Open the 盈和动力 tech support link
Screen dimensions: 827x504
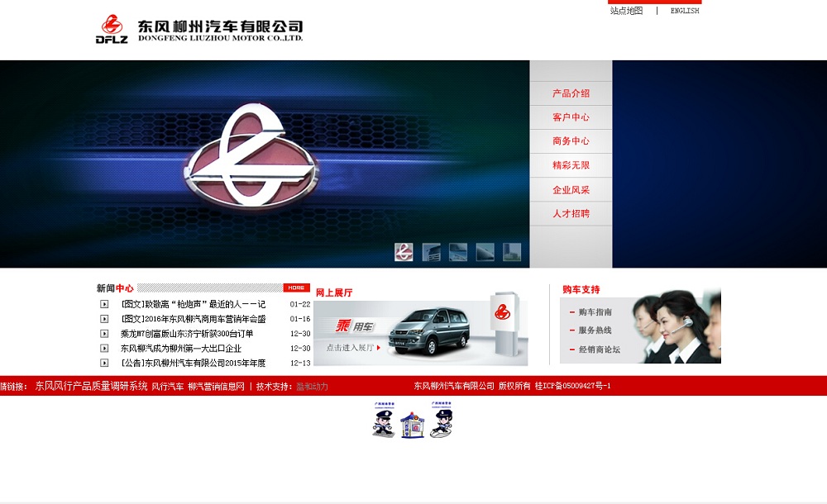[313, 387]
